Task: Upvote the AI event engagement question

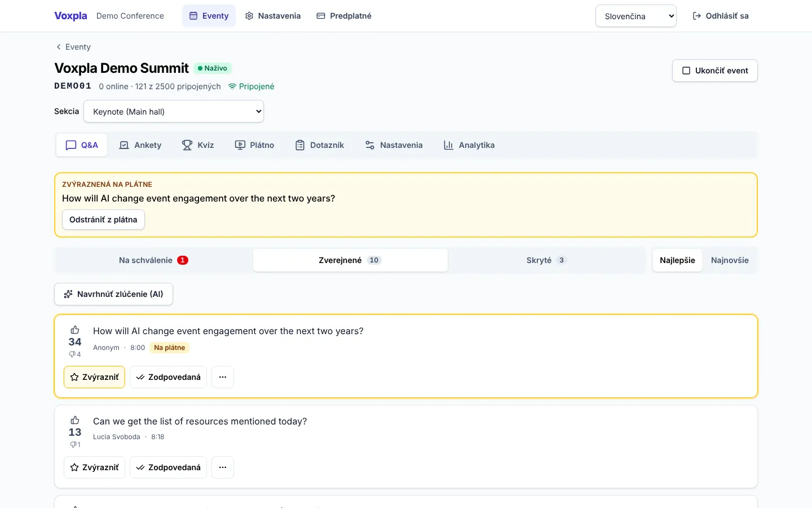Action: [x=75, y=330]
